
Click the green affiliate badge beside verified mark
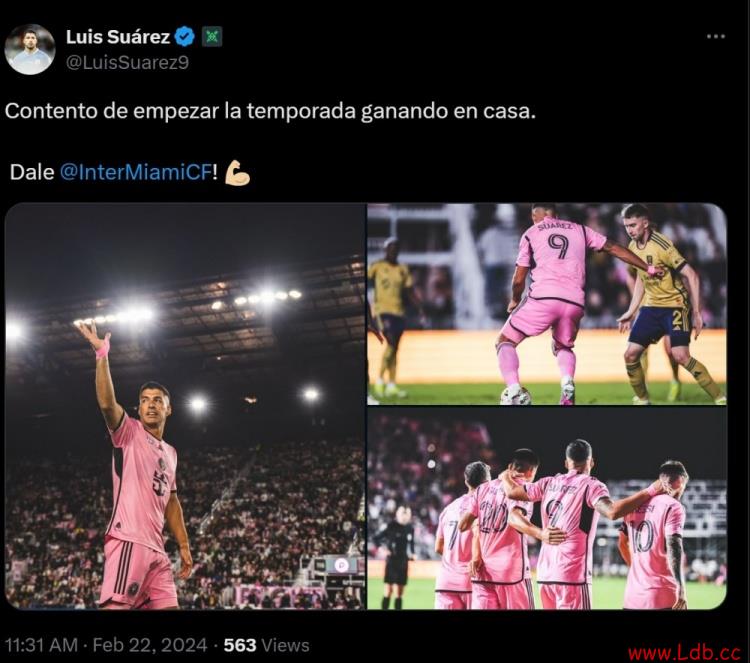(x=212, y=37)
